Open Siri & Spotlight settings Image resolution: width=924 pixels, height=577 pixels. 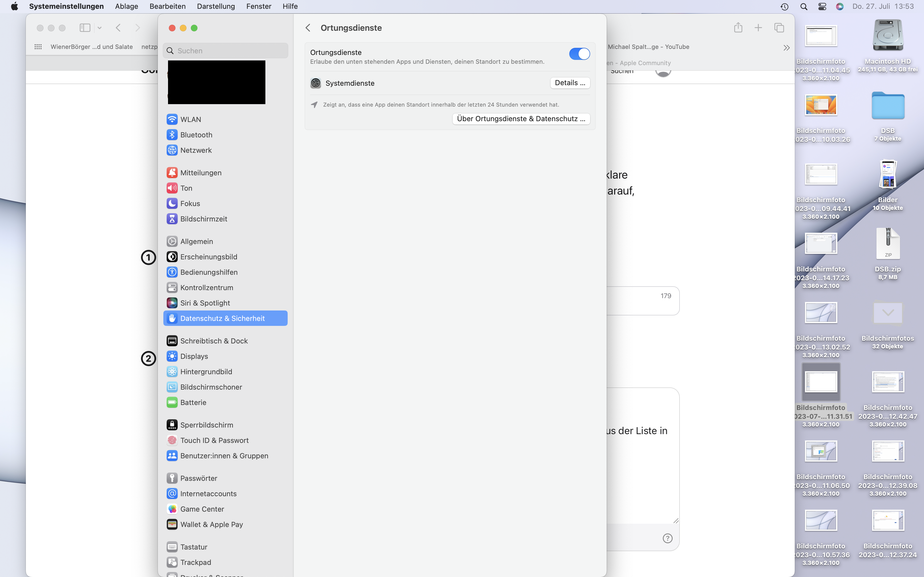point(205,303)
